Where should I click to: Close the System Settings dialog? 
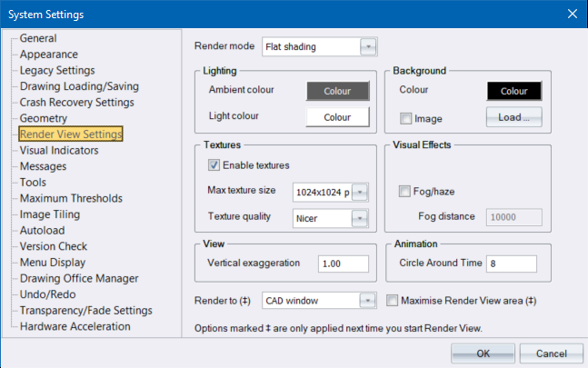pyautogui.click(x=572, y=14)
